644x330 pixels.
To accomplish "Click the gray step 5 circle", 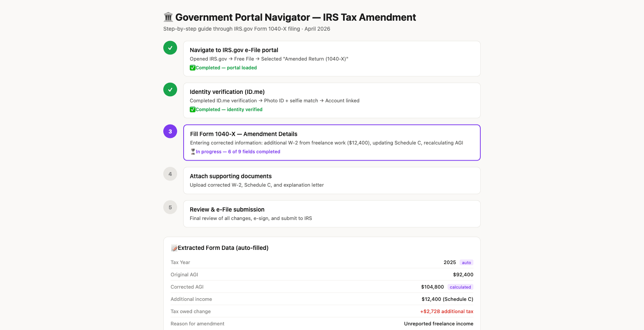I will pos(170,207).
